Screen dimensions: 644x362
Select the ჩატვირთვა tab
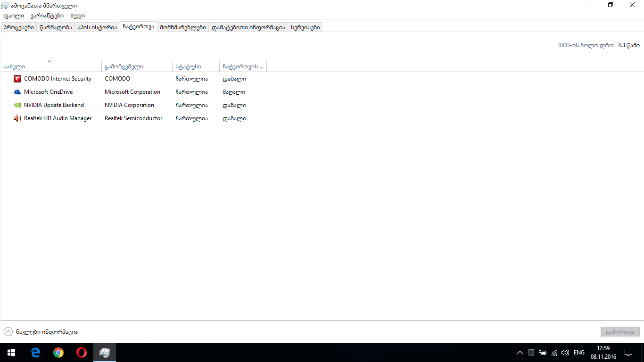[138, 27]
